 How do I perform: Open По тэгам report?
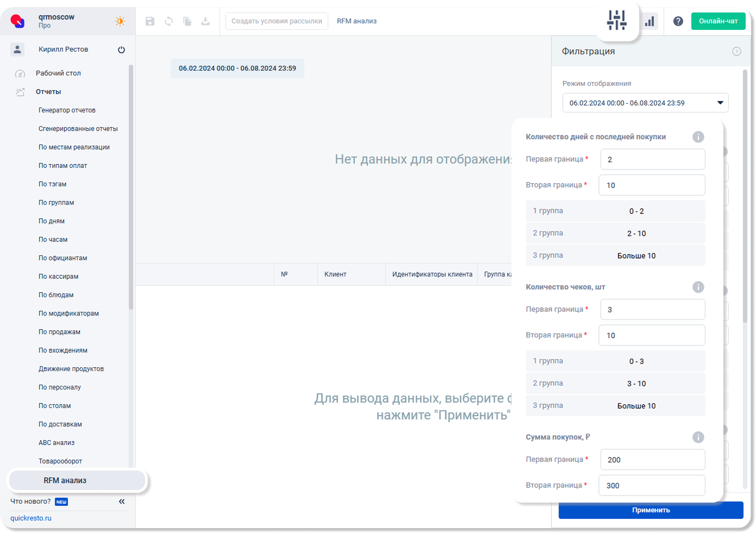(x=52, y=184)
